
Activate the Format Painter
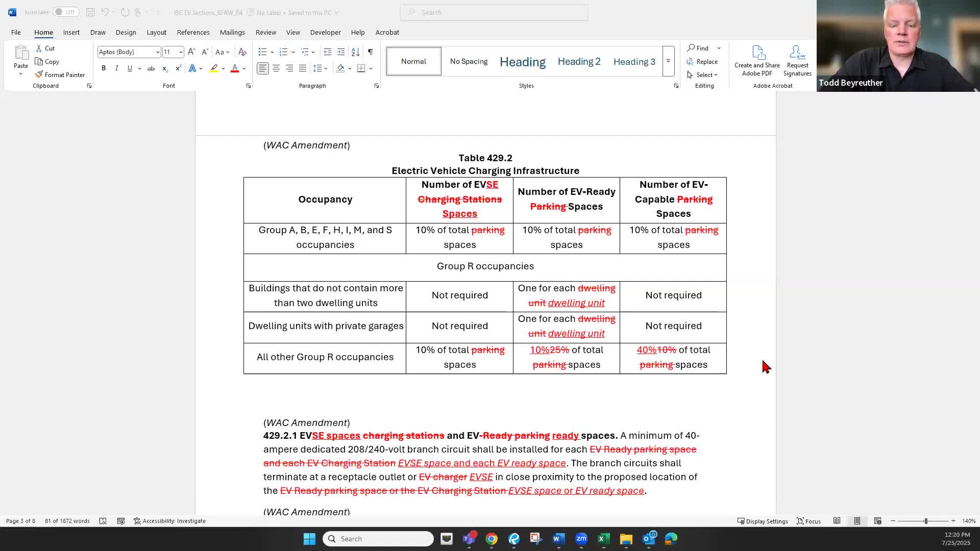pyautogui.click(x=60, y=74)
